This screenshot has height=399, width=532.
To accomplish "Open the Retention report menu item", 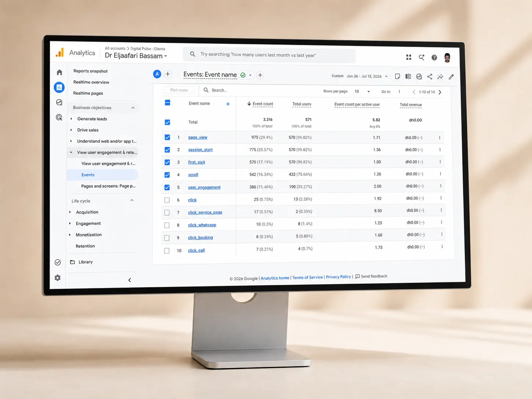I will click(x=85, y=246).
